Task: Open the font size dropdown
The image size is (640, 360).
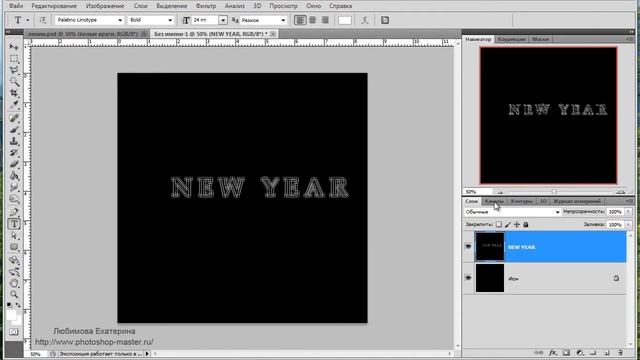Action: point(223,20)
